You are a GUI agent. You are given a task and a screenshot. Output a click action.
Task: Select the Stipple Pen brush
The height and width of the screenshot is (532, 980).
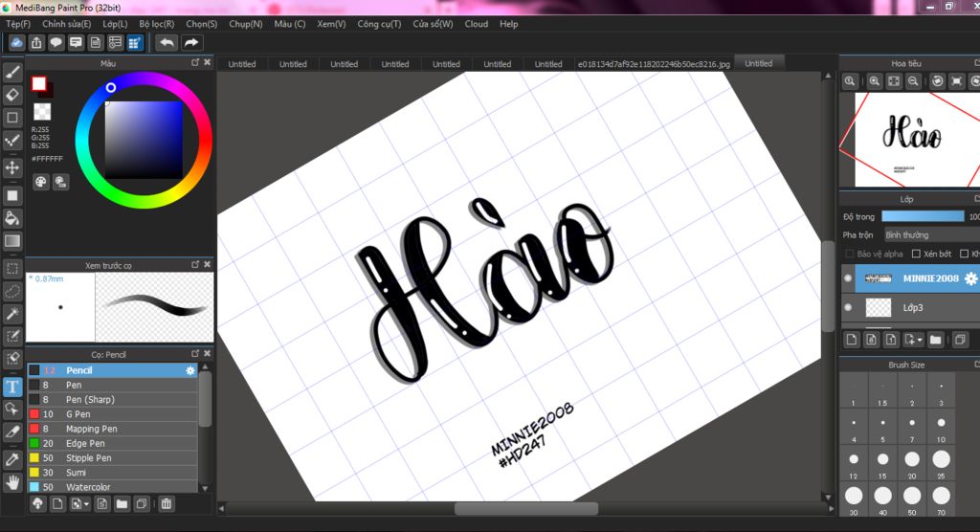[x=113, y=457]
